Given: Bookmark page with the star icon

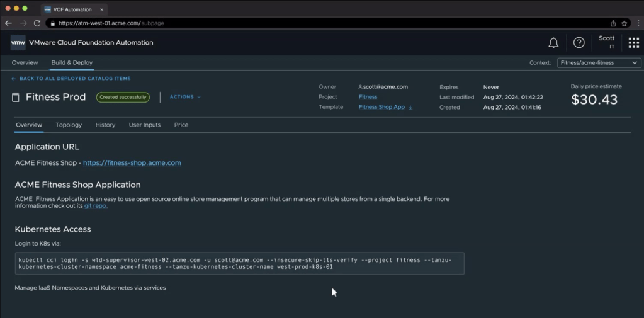Looking at the screenshot, I should [x=624, y=23].
